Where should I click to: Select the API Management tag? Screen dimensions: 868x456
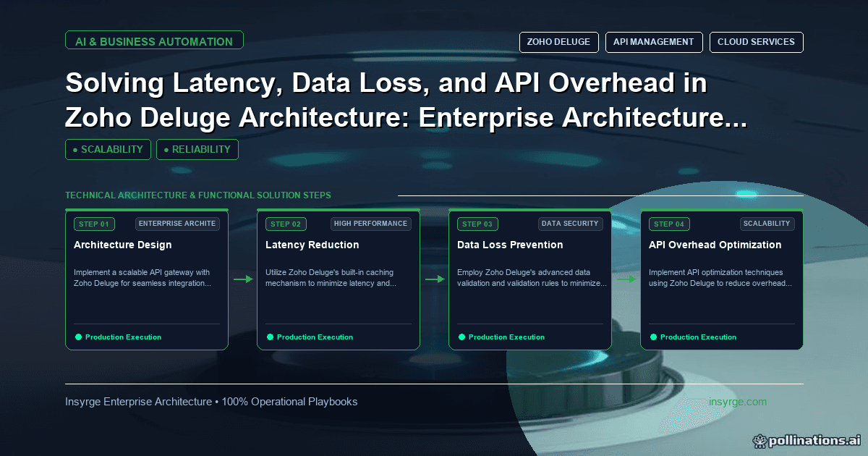(654, 42)
